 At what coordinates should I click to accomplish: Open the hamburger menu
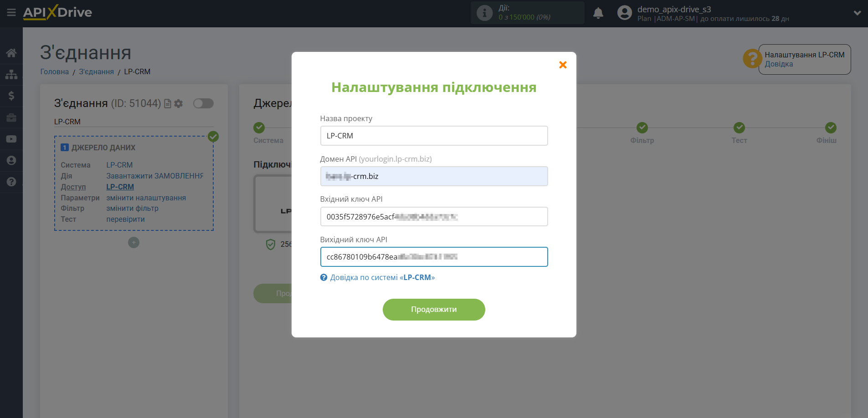pos(11,12)
